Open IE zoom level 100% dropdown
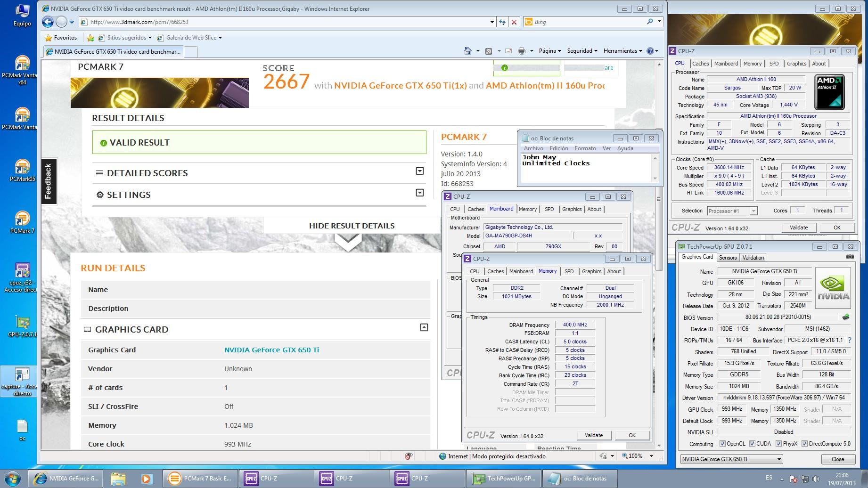868x488 pixels. coord(651,456)
